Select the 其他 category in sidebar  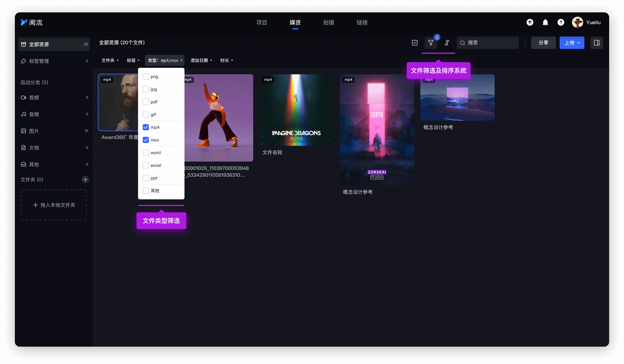pos(54,164)
